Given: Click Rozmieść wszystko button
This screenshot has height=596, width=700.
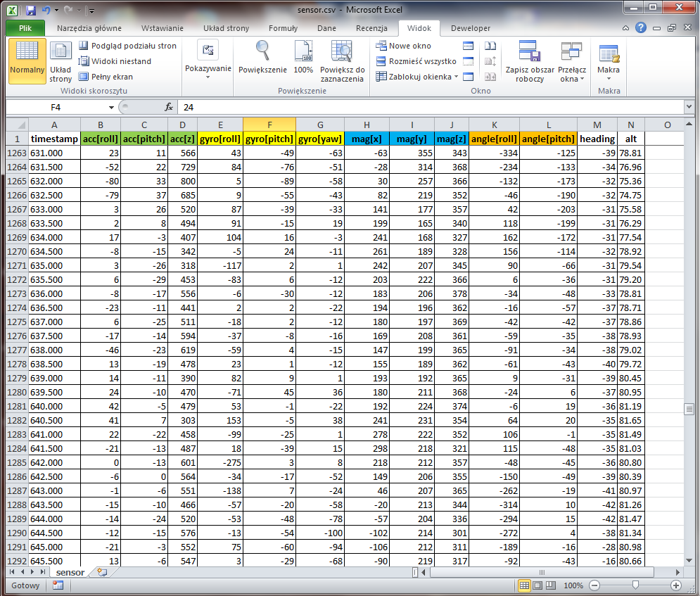Looking at the screenshot, I should pyautogui.click(x=416, y=61).
